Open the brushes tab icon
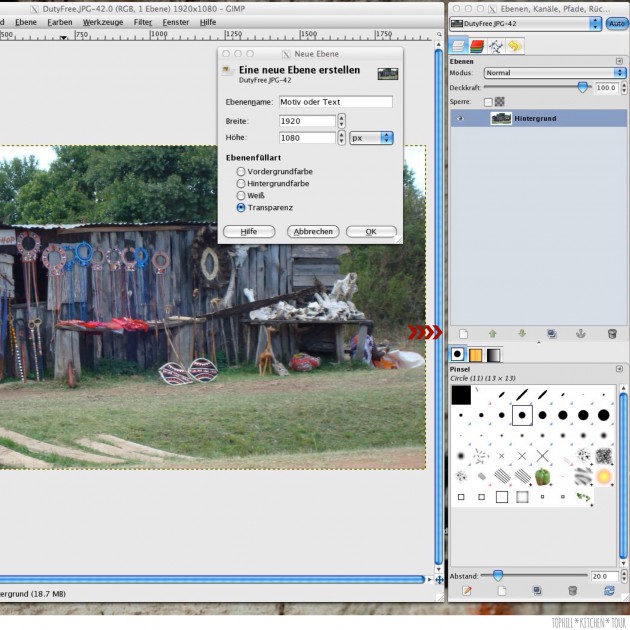This screenshot has width=630, height=630. [457, 354]
